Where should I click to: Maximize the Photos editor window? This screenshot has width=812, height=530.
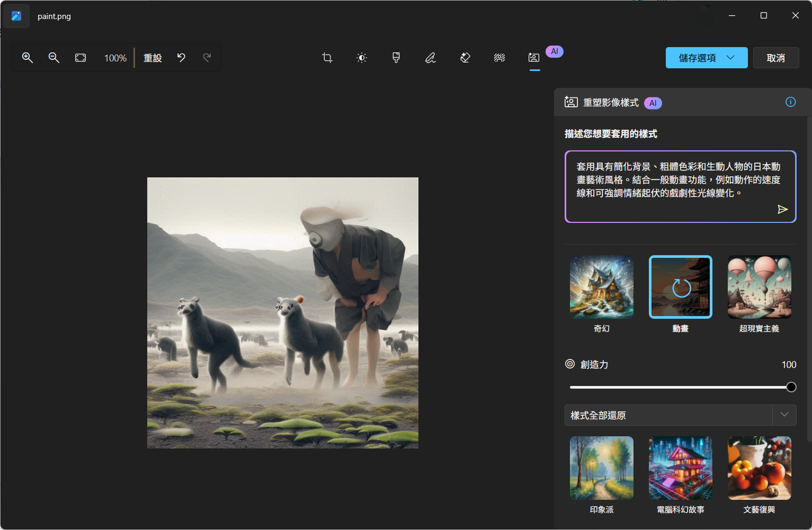[764, 15]
